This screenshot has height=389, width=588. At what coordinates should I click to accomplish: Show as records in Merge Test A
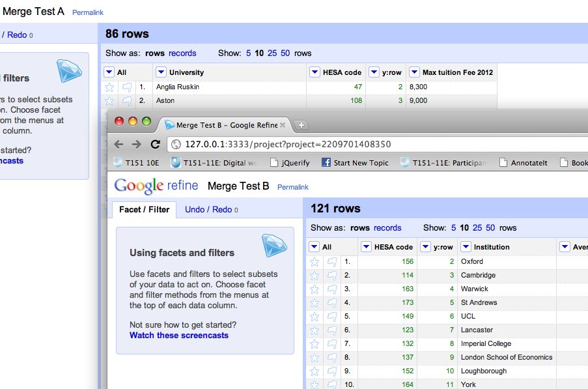[182, 53]
